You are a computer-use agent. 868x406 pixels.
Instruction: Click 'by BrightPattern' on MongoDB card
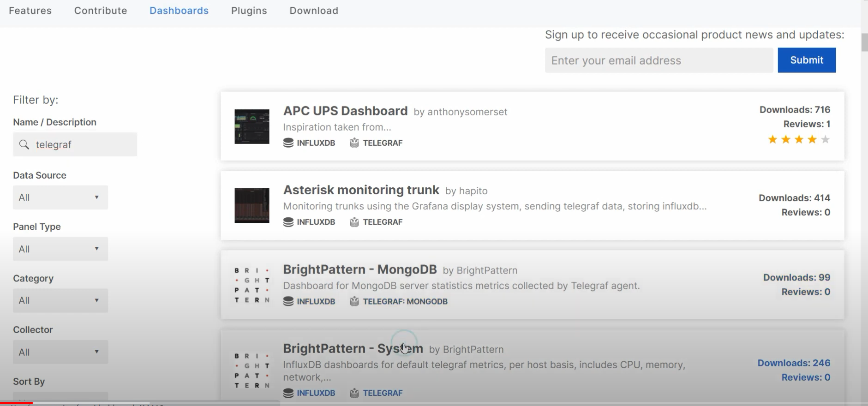pos(480,270)
